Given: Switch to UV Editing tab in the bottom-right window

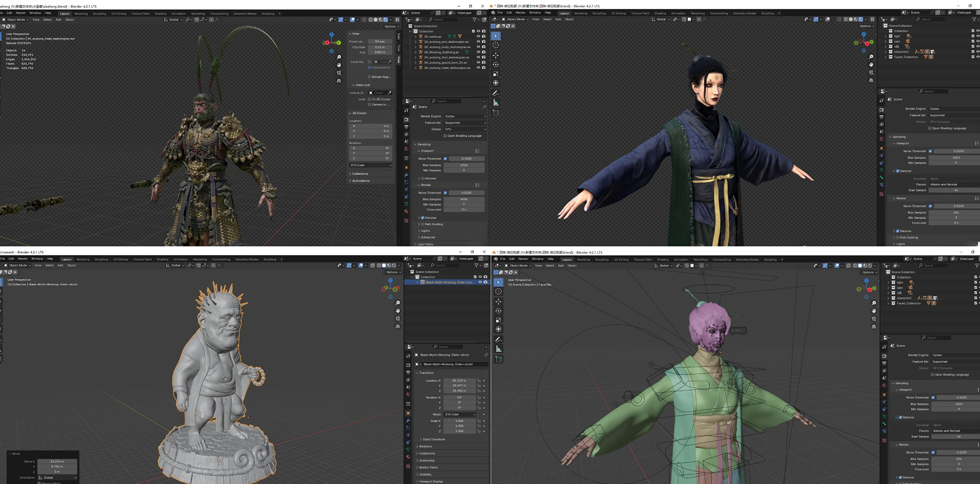Looking at the screenshot, I should 621,260.
